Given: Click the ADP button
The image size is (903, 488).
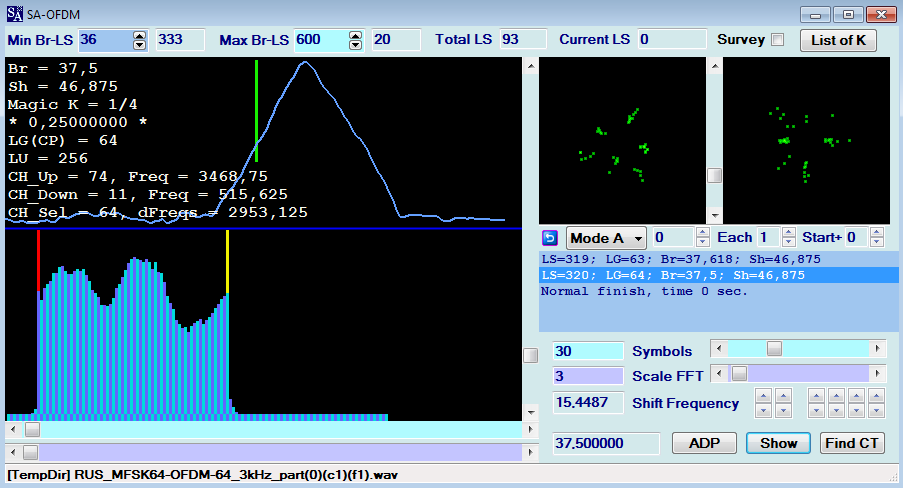Looking at the screenshot, I should (704, 443).
